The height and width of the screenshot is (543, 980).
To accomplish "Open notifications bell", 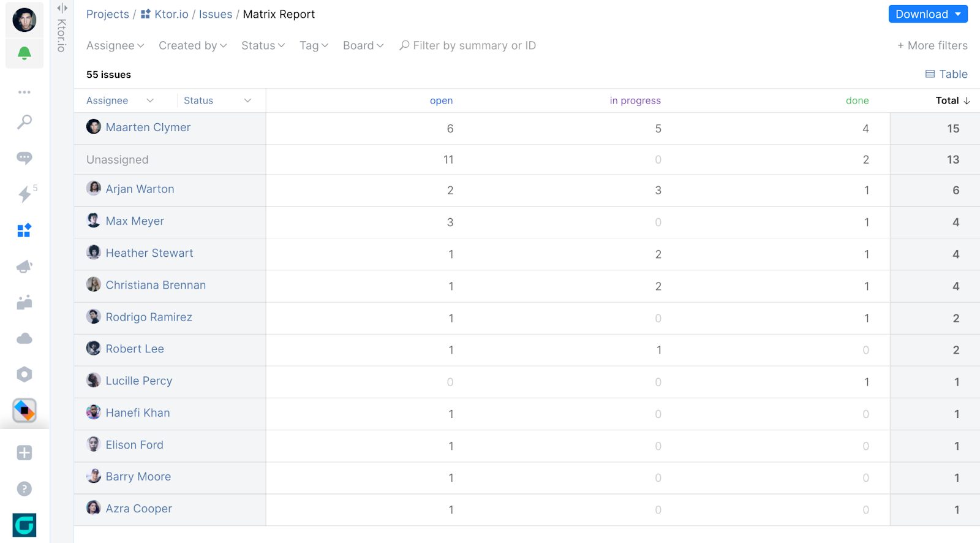I will (24, 53).
